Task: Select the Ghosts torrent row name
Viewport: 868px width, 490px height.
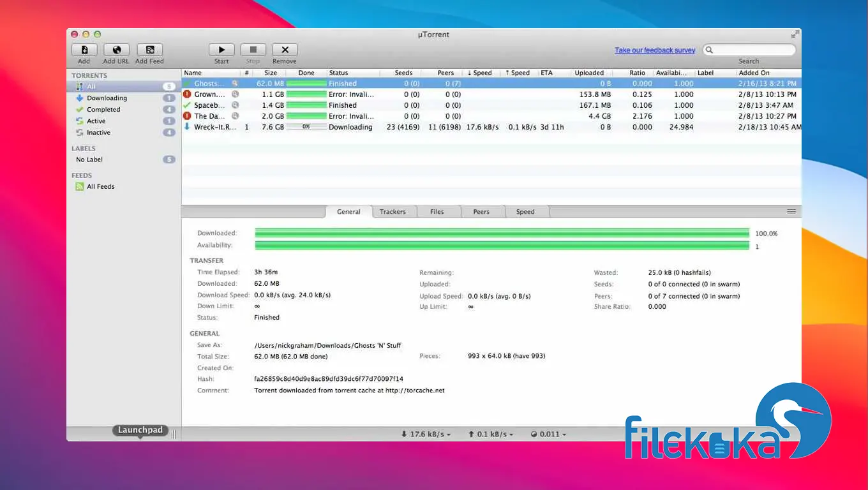Action: (x=209, y=84)
